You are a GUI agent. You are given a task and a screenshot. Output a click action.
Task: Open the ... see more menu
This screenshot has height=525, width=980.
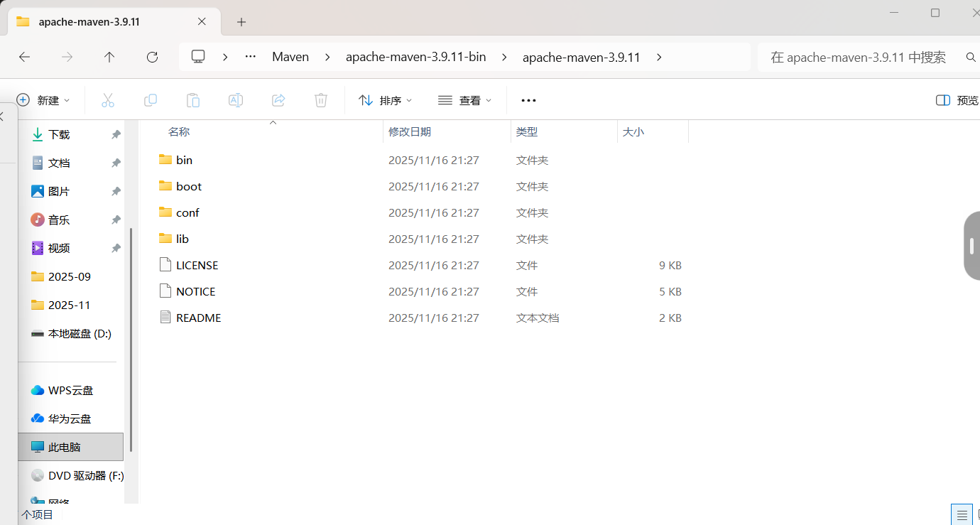tap(528, 99)
